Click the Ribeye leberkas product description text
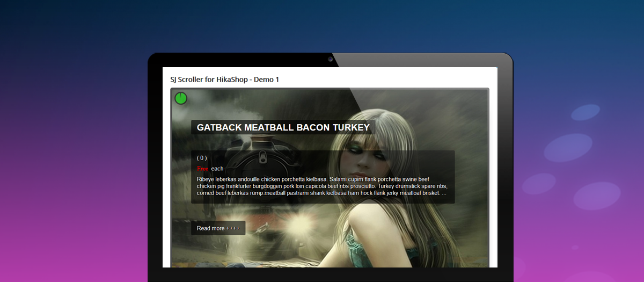Viewport: 644px width, 282px height. click(322, 186)
